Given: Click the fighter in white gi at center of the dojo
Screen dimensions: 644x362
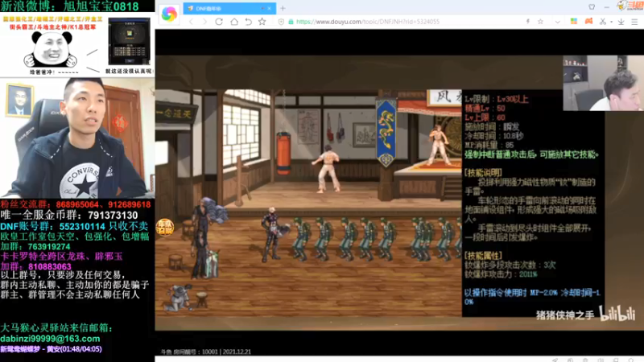Looking at the screenshot, I should pyautogui.click(x=328, y=168).
